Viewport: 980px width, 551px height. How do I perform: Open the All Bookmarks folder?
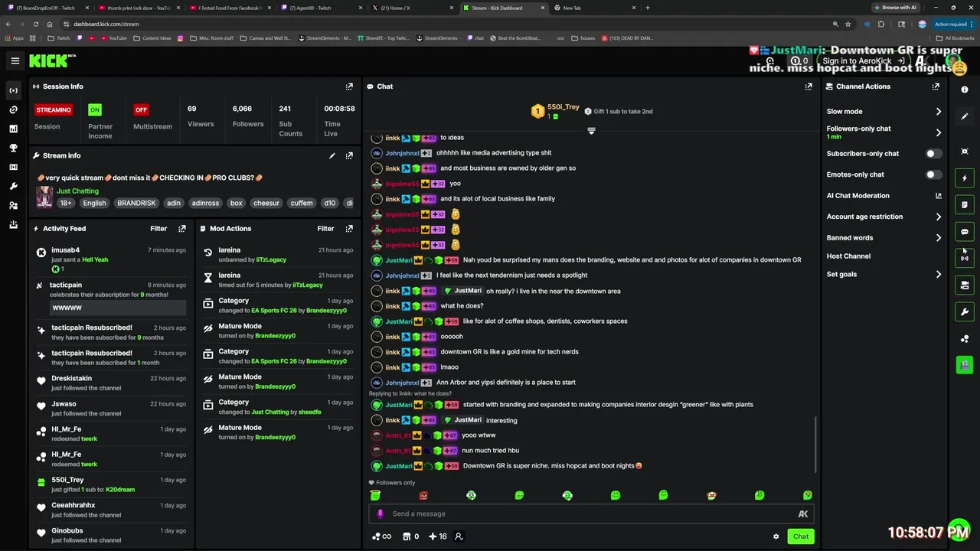point(955,37)
